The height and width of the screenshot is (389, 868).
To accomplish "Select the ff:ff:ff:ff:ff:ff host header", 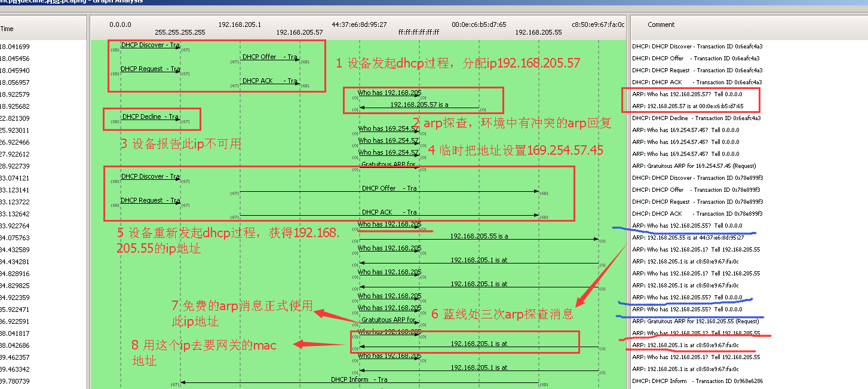I will (x=419, y=32).
